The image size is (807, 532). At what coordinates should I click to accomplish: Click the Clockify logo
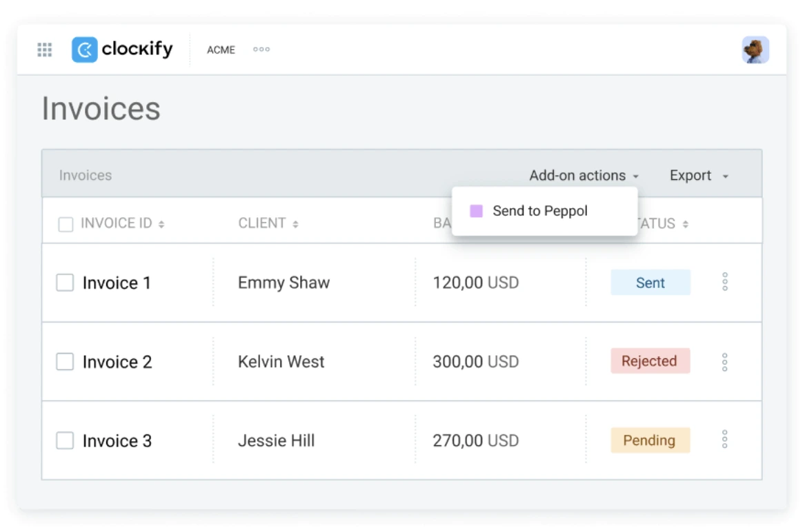point(122,50)
